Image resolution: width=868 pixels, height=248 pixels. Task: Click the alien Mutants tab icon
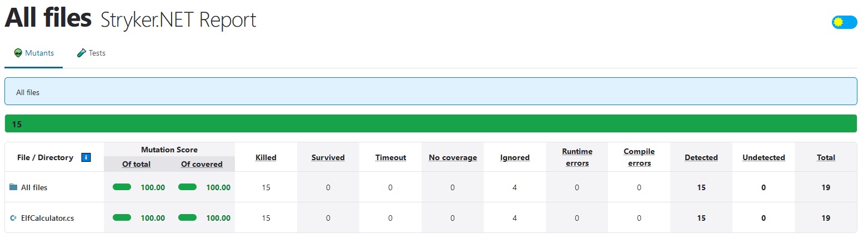pyautogui.click(x=18, y=53)
